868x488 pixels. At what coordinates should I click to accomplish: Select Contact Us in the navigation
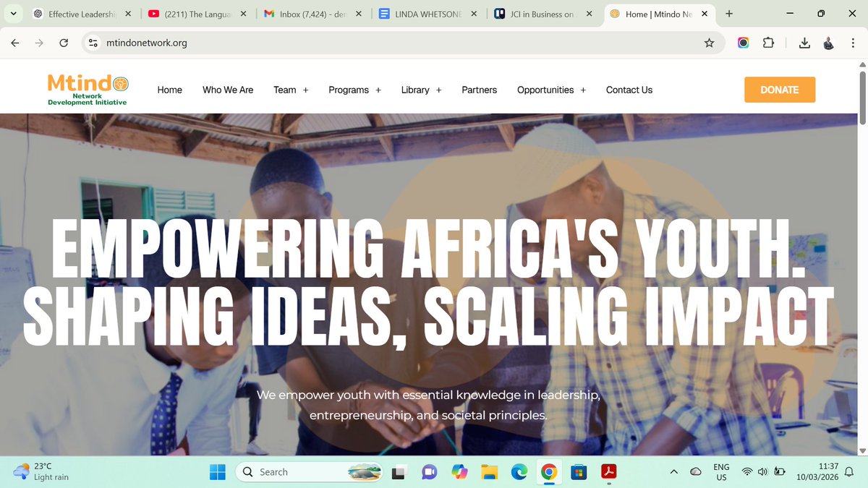click(x=629, y=90)
